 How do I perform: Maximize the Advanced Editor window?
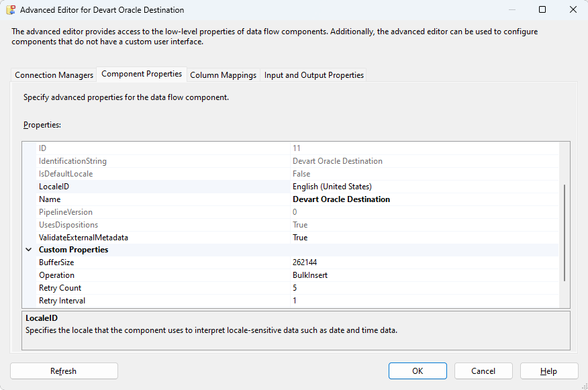point(542,10)
